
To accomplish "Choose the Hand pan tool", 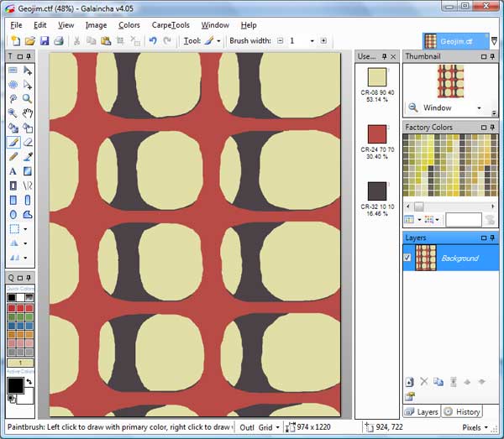I will pos(28,112).
